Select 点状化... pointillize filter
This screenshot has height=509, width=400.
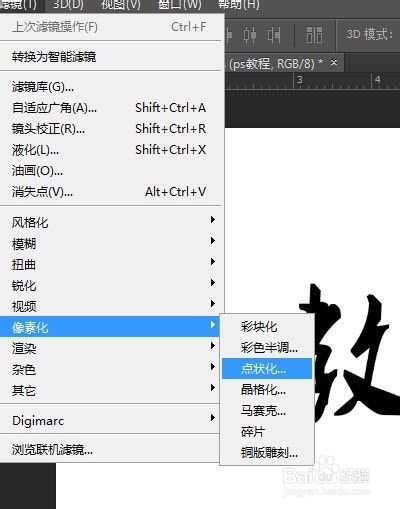coord(267,369)
